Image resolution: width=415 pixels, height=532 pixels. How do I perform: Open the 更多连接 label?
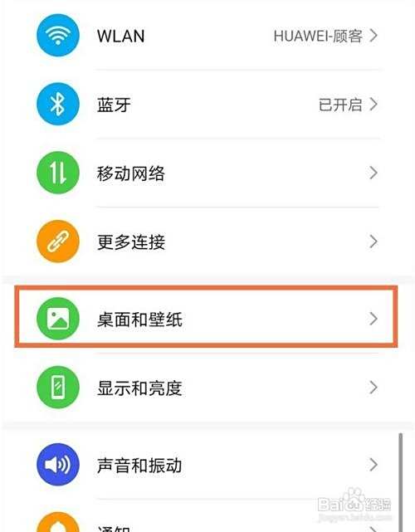click(x=131, y=242)
